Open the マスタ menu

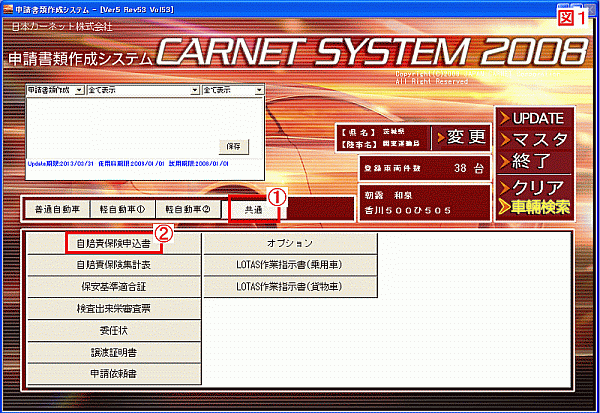click(x=534, y=140)
